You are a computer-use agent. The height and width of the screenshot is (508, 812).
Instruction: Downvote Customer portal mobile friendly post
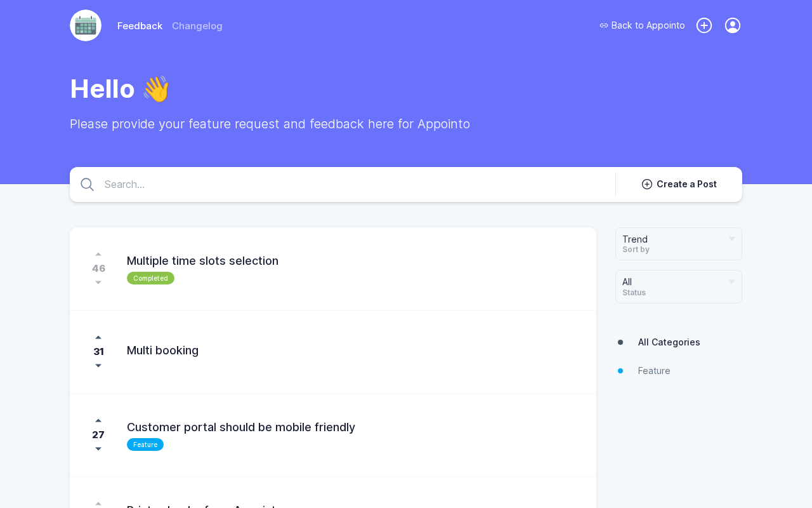coord(98,449)
